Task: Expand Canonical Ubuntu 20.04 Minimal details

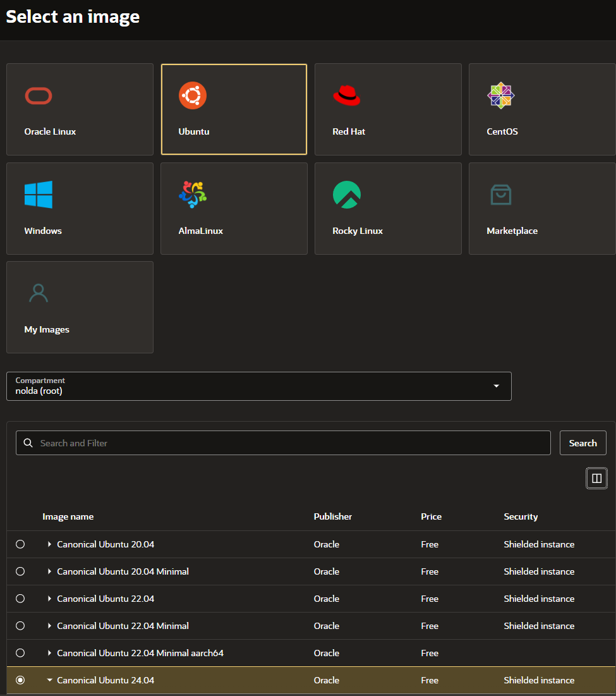Action: (x=49, y=571)
